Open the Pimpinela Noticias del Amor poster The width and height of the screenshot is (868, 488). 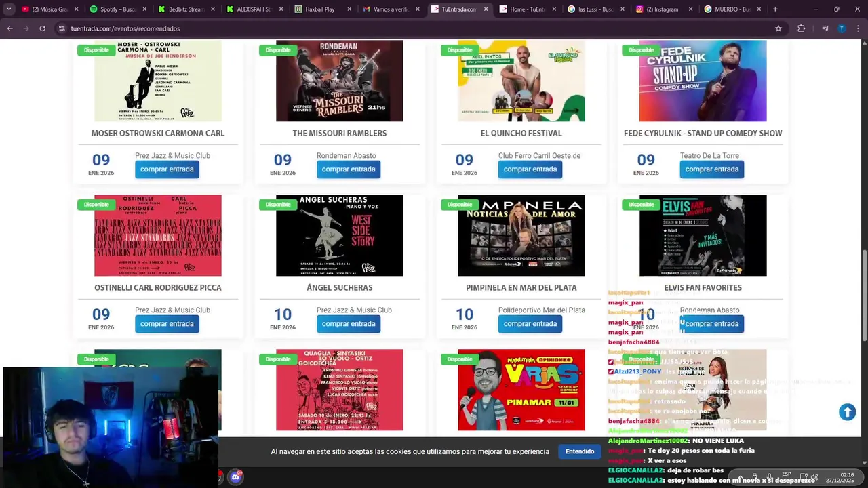pyautogui.click(x=521, y=235)
